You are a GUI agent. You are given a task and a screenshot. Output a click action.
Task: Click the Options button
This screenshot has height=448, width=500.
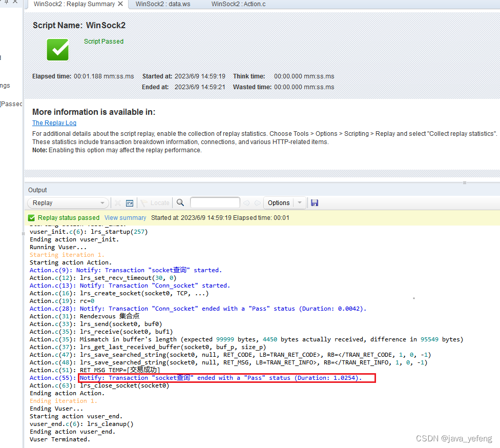pos(279,203)
